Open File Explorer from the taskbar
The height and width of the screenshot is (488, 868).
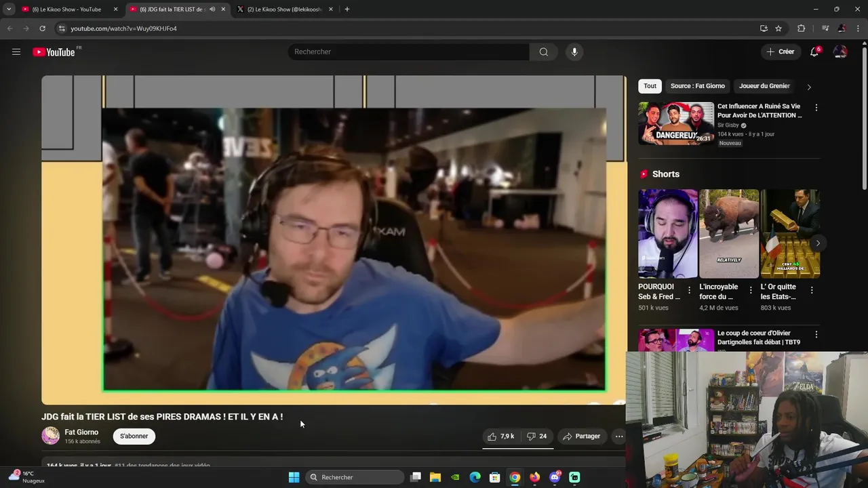pyautogui.click(x=435, y=477)
